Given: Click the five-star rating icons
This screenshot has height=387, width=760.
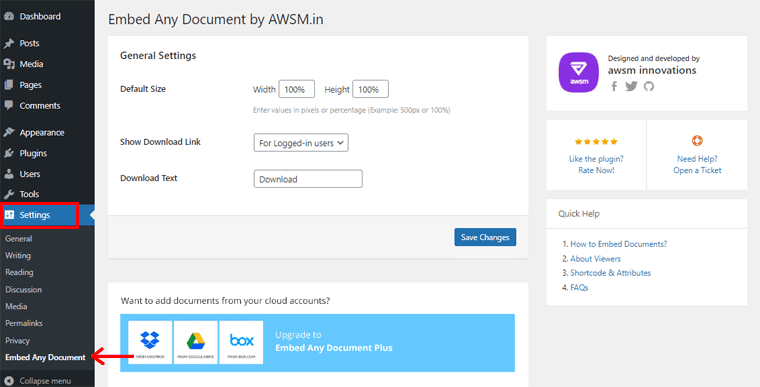Looking at the screenshot, I should coord(596,142).
